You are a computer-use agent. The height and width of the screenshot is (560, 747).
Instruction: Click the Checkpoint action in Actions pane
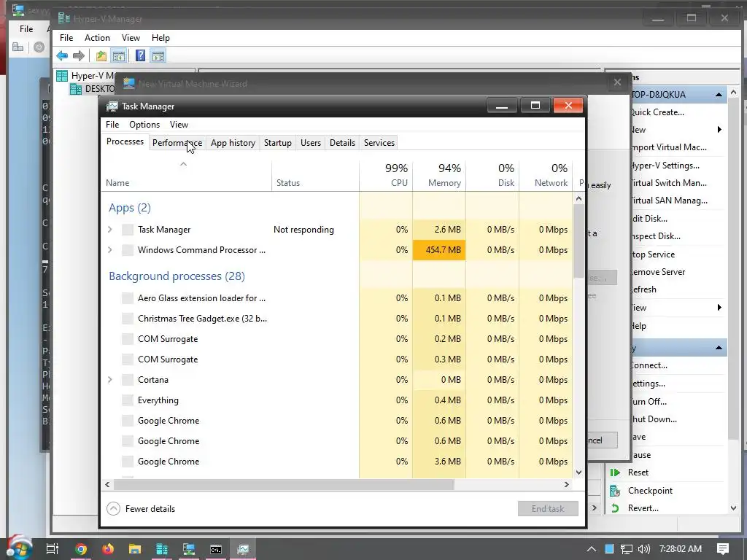tap(650, 491)
